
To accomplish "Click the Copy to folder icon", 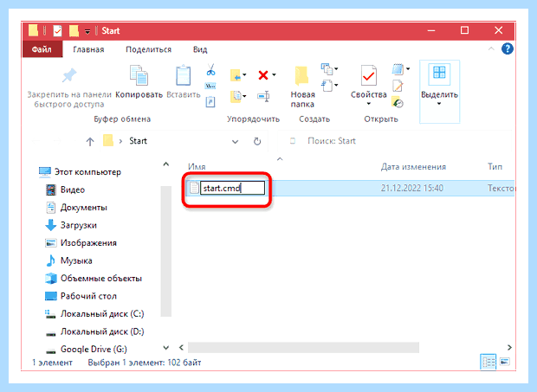I will pyautogui.click(x=236, y=96).
